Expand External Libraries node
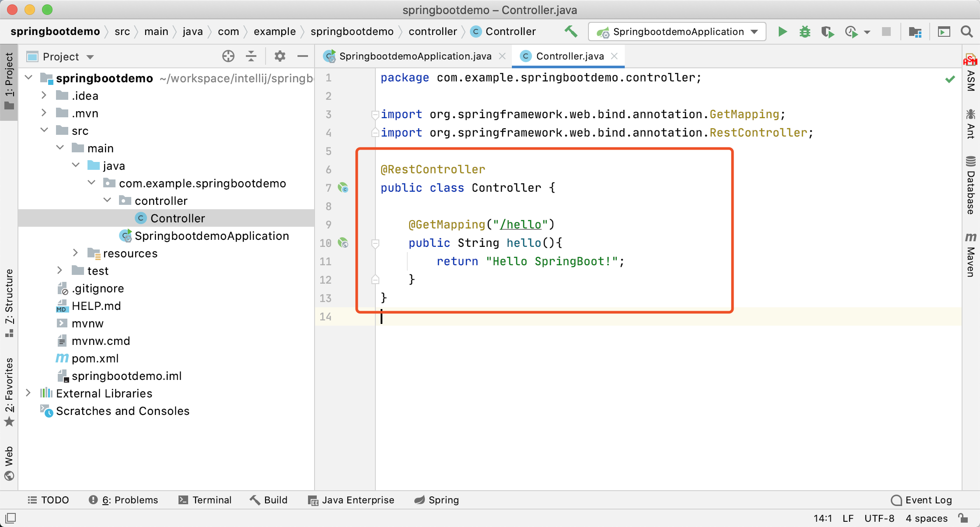980x527 pixels. click(28, 393)
